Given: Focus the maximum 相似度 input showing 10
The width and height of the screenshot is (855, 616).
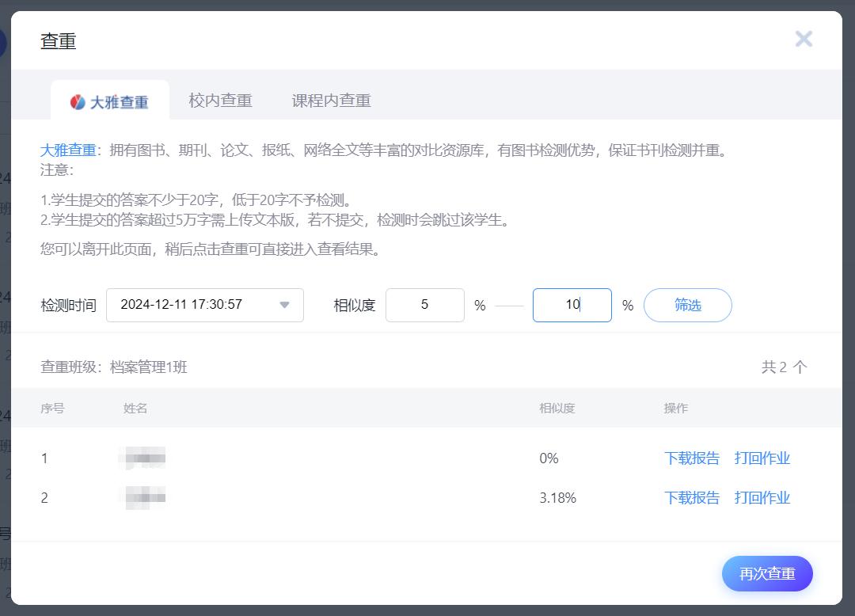Looking at the screenshot, I should [572, 305].
